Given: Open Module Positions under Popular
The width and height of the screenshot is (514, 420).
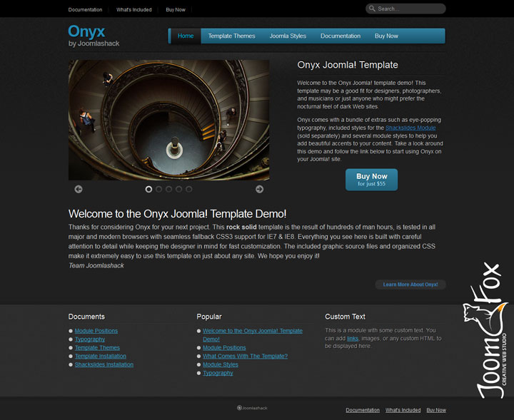Looking at the screenshot, I should (x=224, y=348).
